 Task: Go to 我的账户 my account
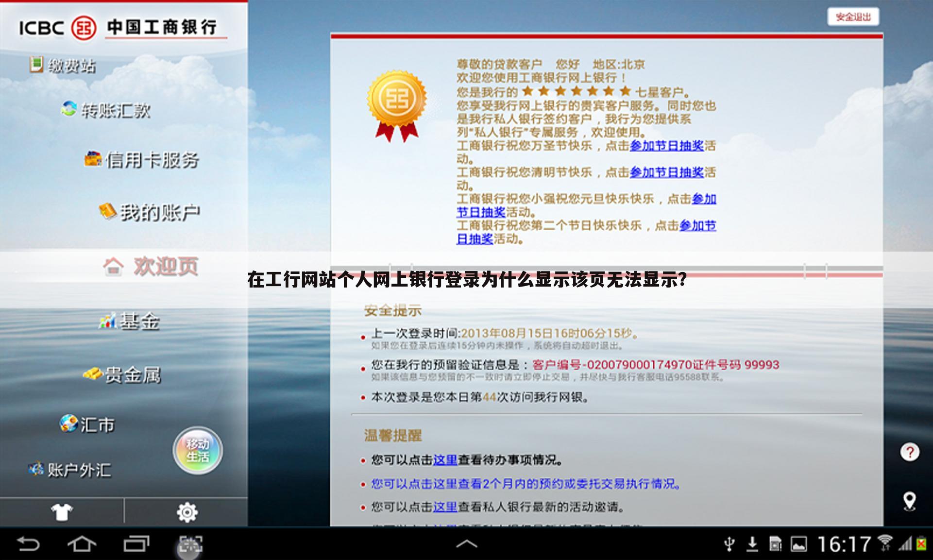149,212
